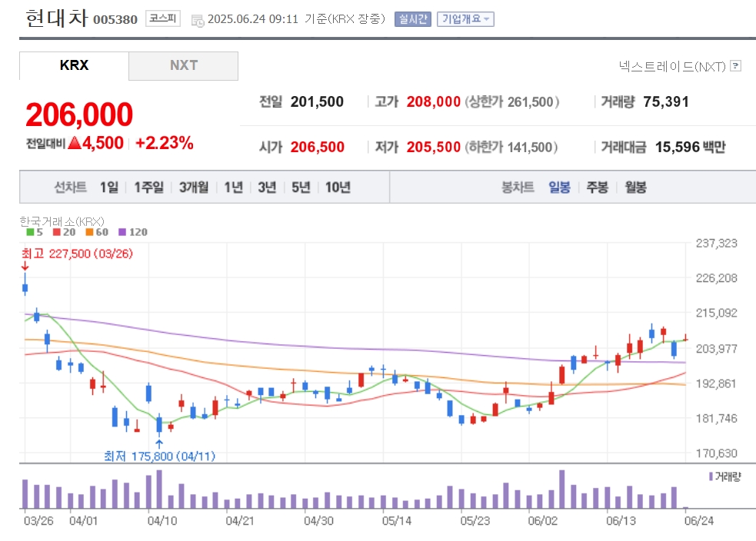Viewport: 756px width, 541px height.
Task: Click the red 20-day moving average swatch
Action: [56, 232]
